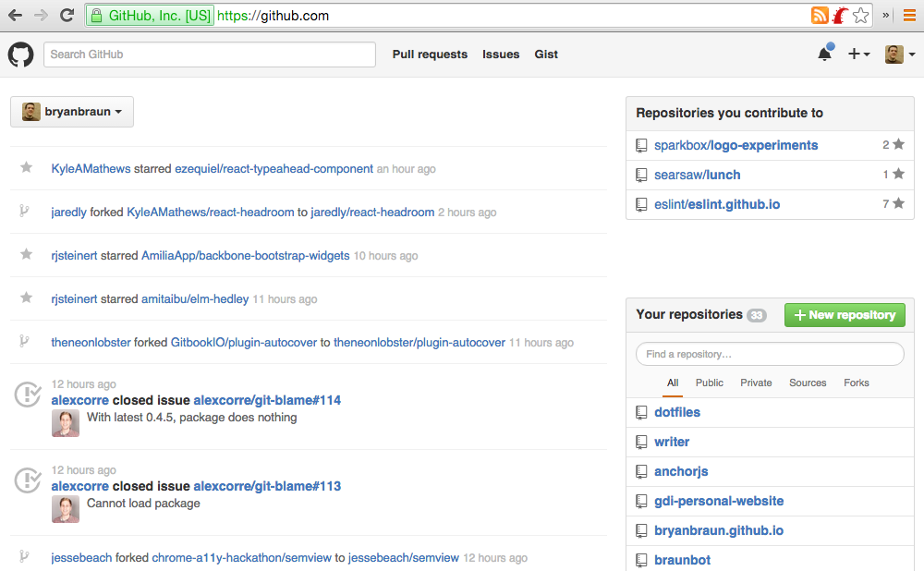Click repo icon beside anchorjs
This screenshot has height=571, width=924.
[642, 471]
